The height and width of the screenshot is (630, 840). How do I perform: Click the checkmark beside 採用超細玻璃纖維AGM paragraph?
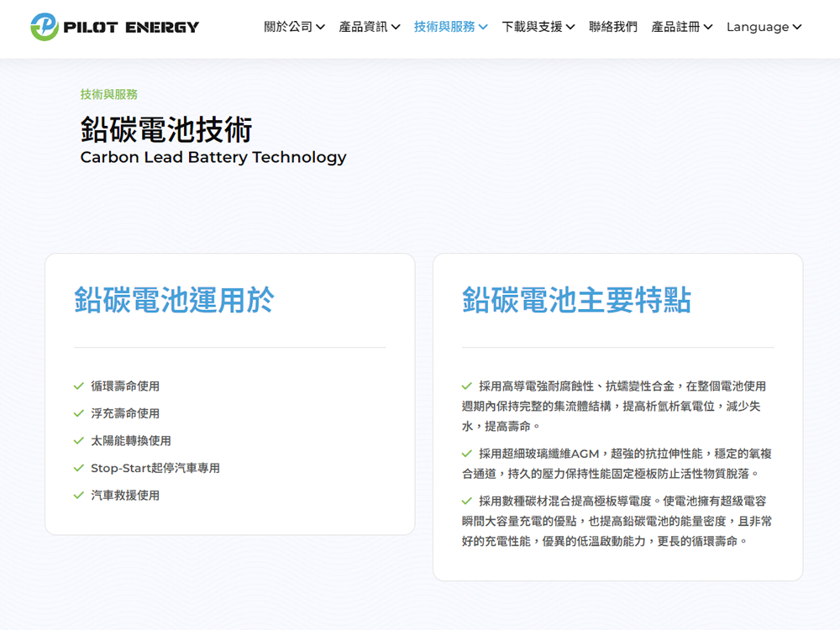(467, 454)
